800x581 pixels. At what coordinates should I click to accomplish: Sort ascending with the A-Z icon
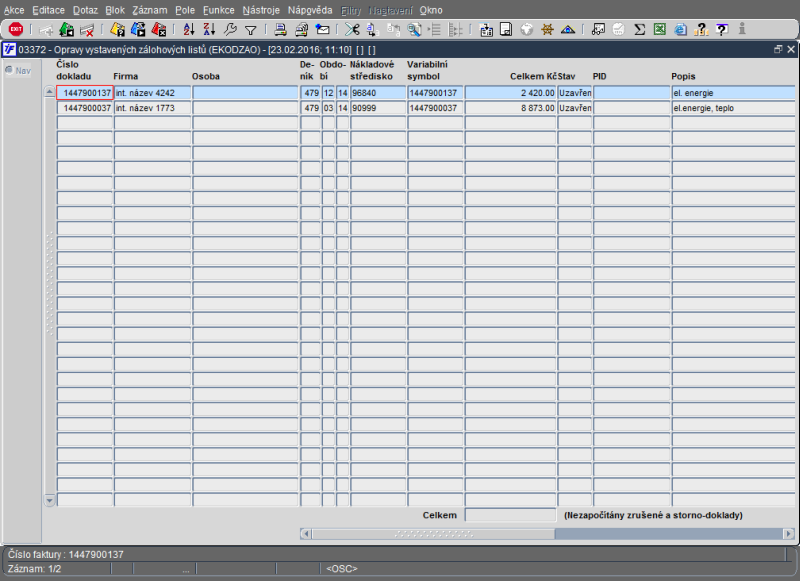(x=189, y=30)
